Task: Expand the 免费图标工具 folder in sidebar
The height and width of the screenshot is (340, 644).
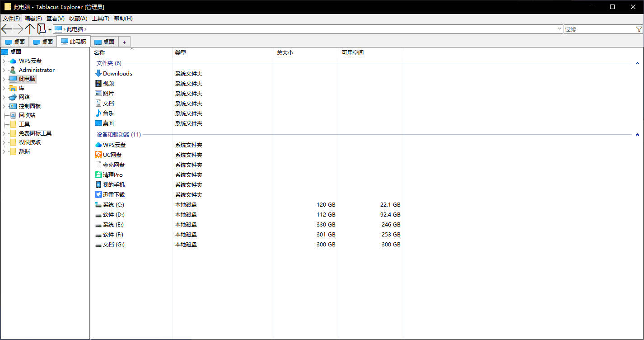Action: point(5,133)
